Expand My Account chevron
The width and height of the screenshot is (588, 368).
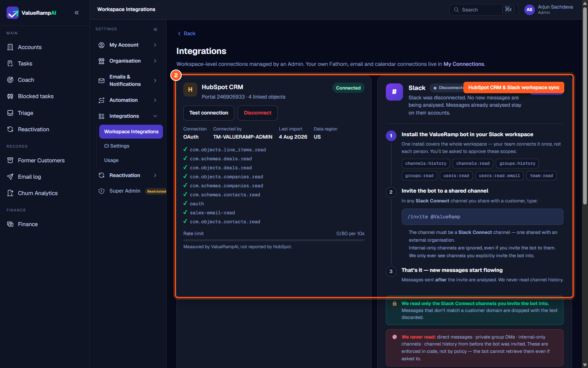click(x=155, y=45)
